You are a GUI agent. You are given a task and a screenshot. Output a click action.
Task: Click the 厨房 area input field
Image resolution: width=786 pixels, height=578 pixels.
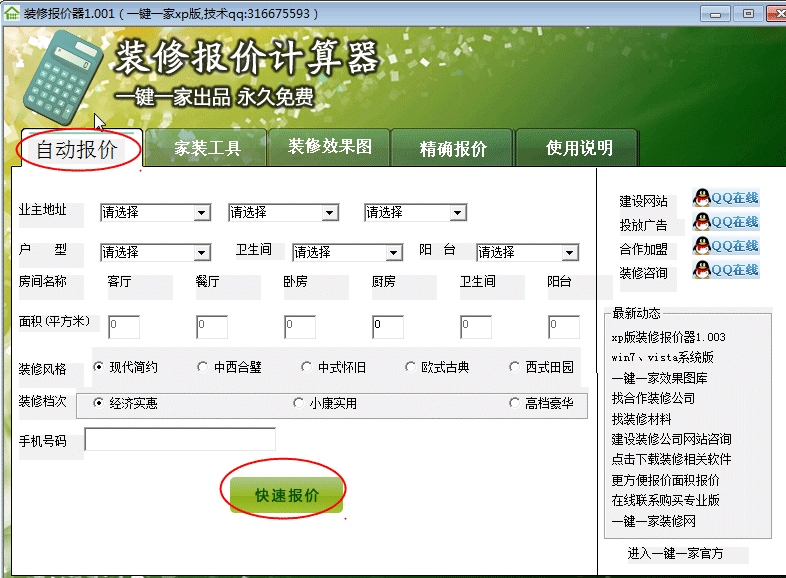click(388, 327)
